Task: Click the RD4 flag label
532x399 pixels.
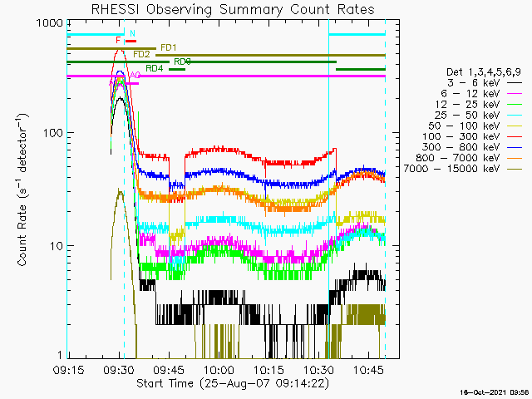Action: pyautogui.click(x=155, y=68)
